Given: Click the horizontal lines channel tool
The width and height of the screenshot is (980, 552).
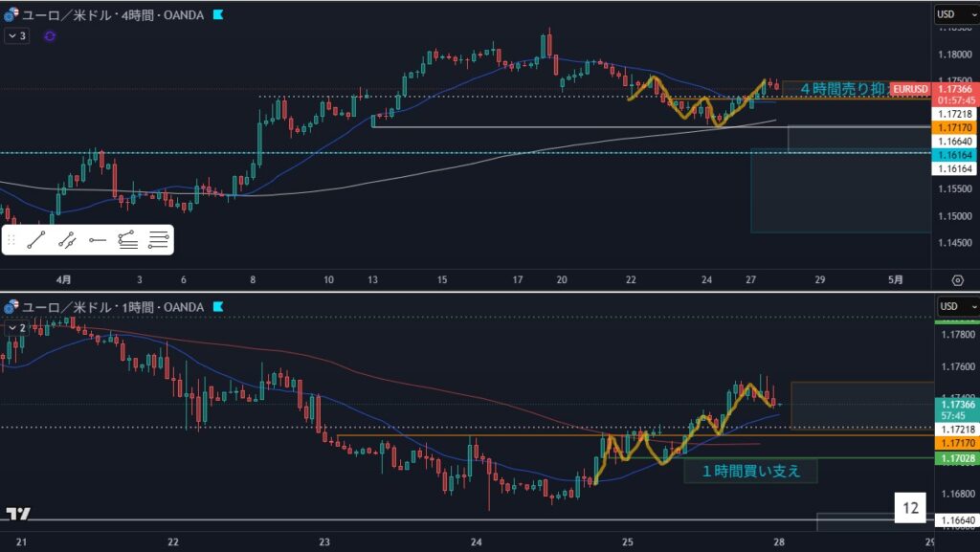Looking at the screenshot, I should pyautogui.click(x=158, y=241).
